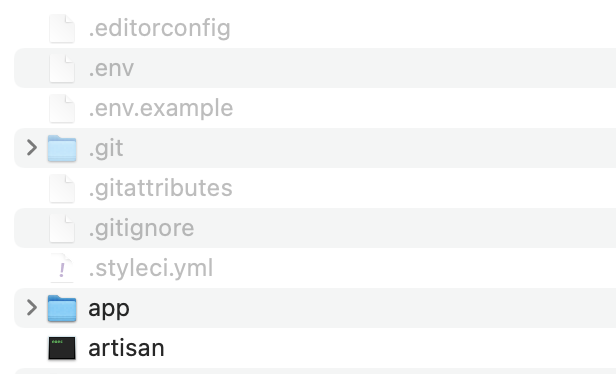Select the .env.example filename
Screen dimensions: 616x374
[x=161, y=108]
